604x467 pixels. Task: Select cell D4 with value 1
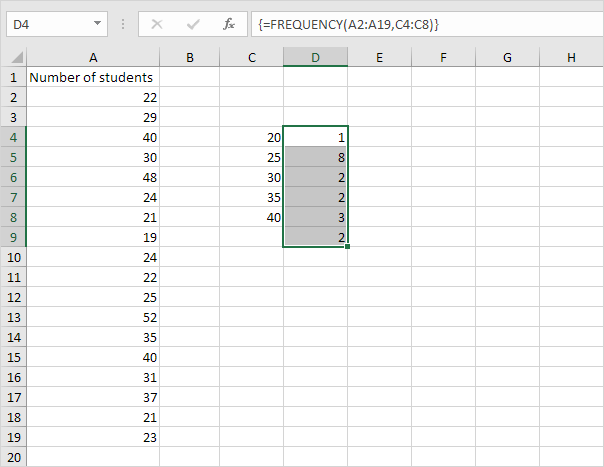[x=315, y=138]
